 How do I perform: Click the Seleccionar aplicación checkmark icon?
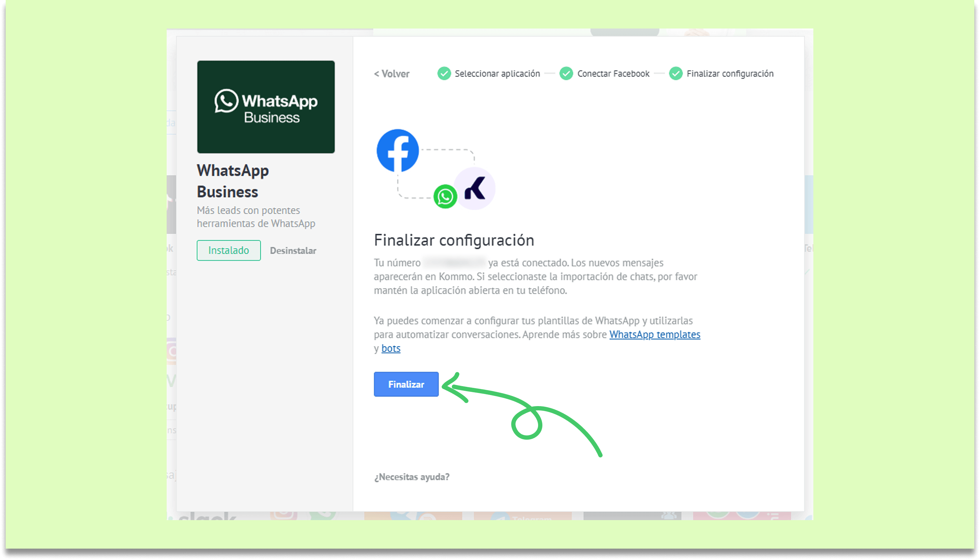point(444,73)
